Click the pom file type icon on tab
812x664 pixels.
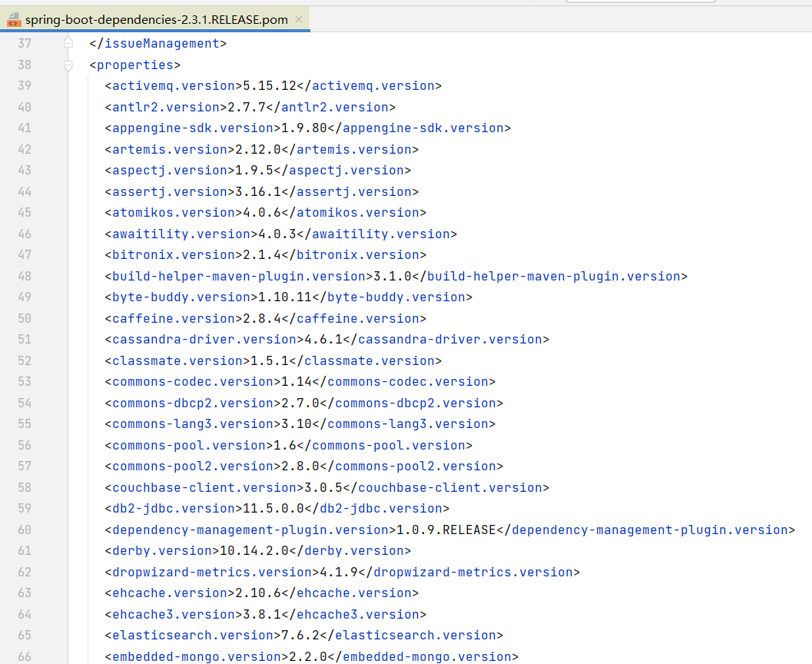(x=14, y=20)
